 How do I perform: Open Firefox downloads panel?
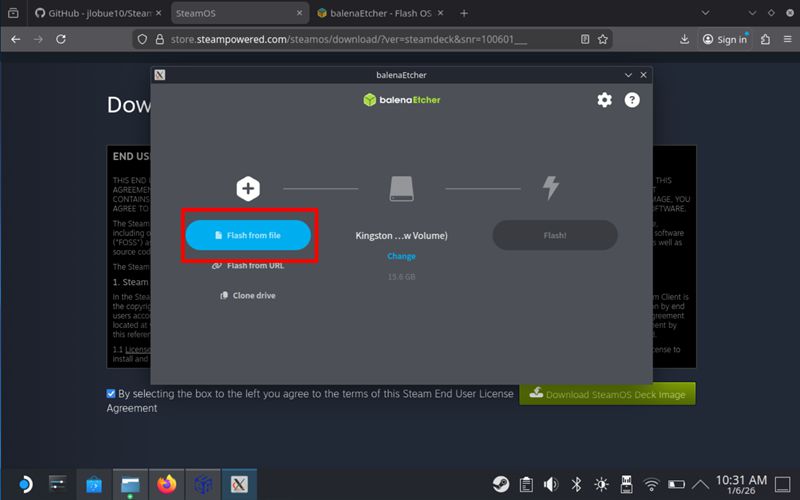[685, 39]
